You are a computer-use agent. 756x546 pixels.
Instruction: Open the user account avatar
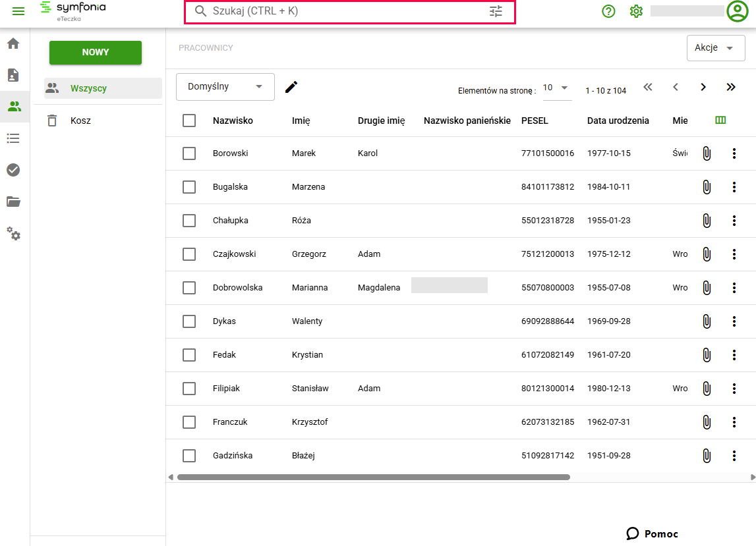[737, 11]
